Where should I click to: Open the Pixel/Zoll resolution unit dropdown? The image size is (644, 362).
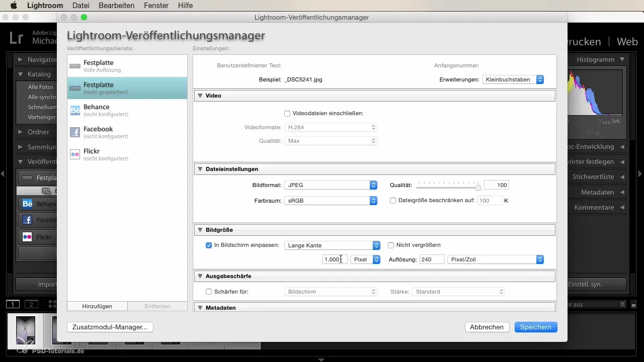[x=496, y=259]
